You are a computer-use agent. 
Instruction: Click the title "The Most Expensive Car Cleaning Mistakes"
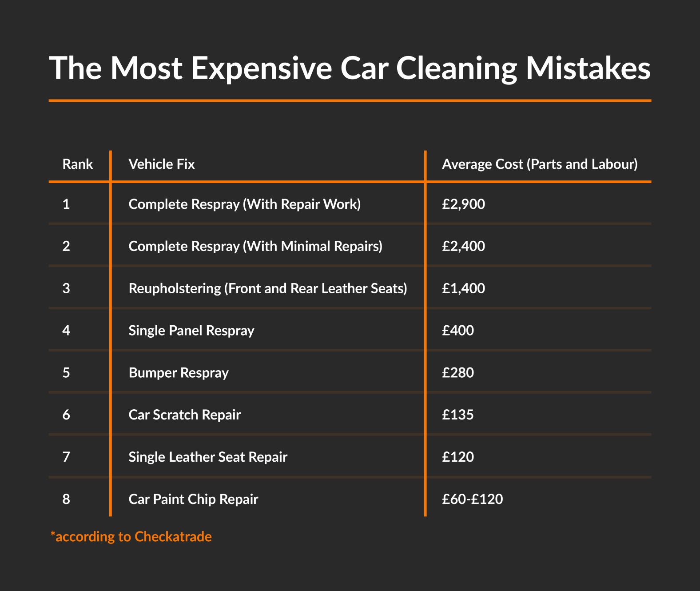pos(350,68)
